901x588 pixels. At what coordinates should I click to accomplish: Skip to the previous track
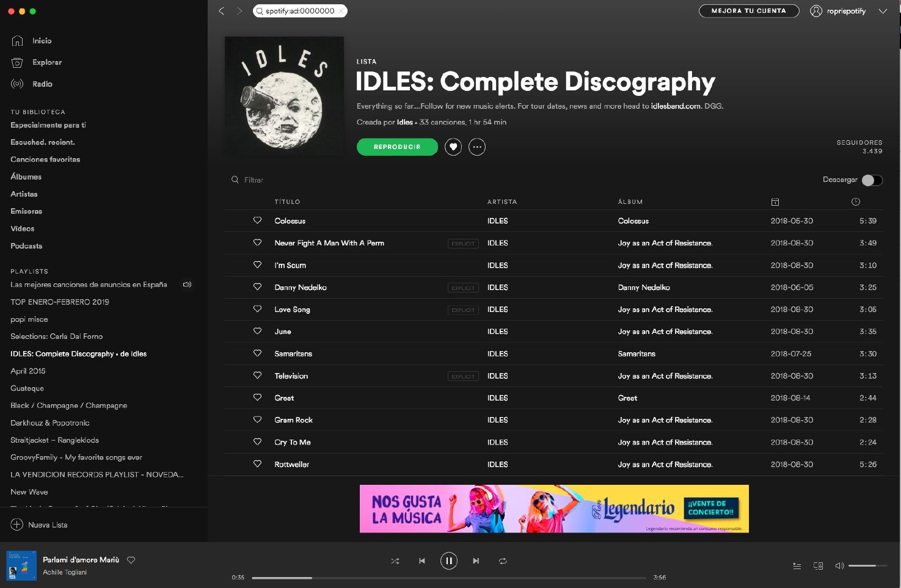[422, 561]
